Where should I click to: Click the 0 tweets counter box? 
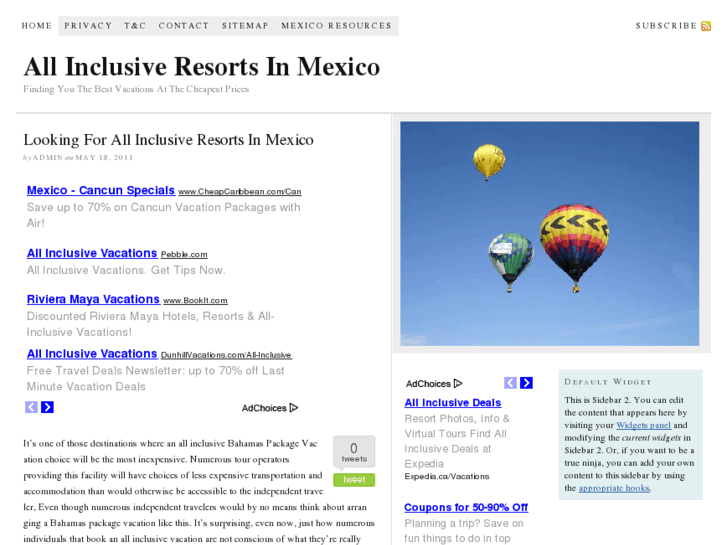click(x=354, y=452)
